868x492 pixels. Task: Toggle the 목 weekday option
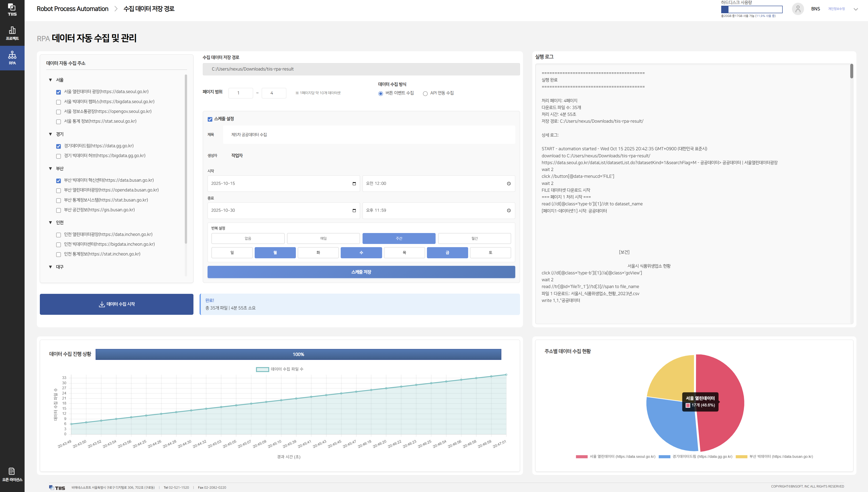pyautogui.click(x=404, y=253)
